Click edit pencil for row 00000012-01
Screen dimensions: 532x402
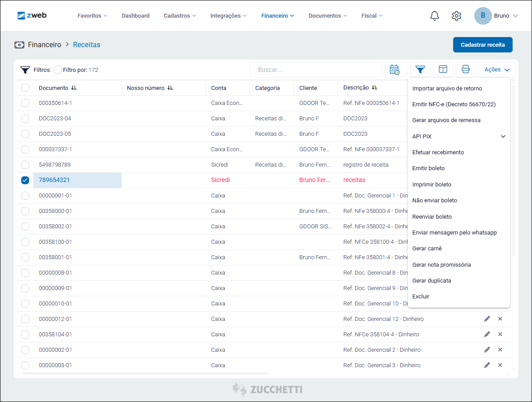click(x=487, y=319)
